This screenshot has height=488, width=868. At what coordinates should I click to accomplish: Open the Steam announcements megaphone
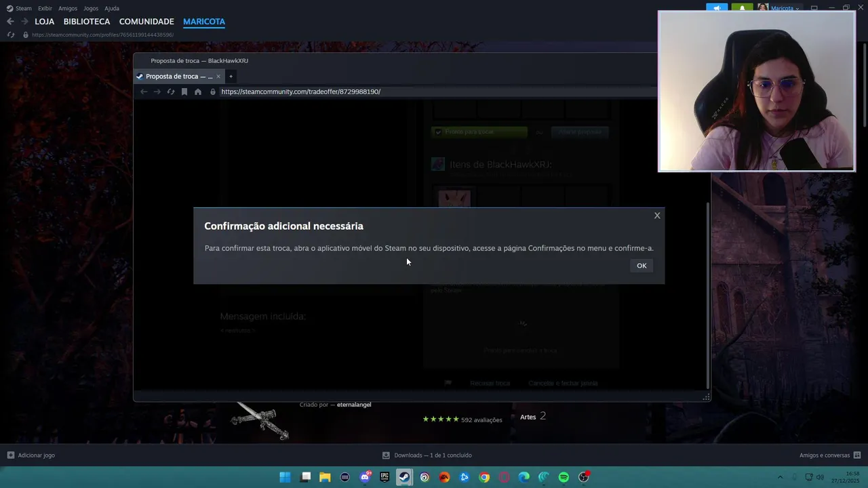pyautogui.click(x=717, y=8)
